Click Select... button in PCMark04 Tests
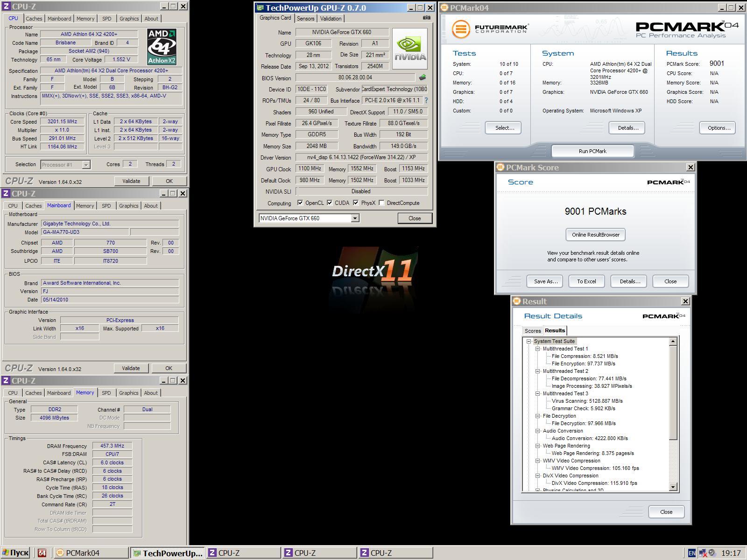747x560 pixels. tap(503, 128)
